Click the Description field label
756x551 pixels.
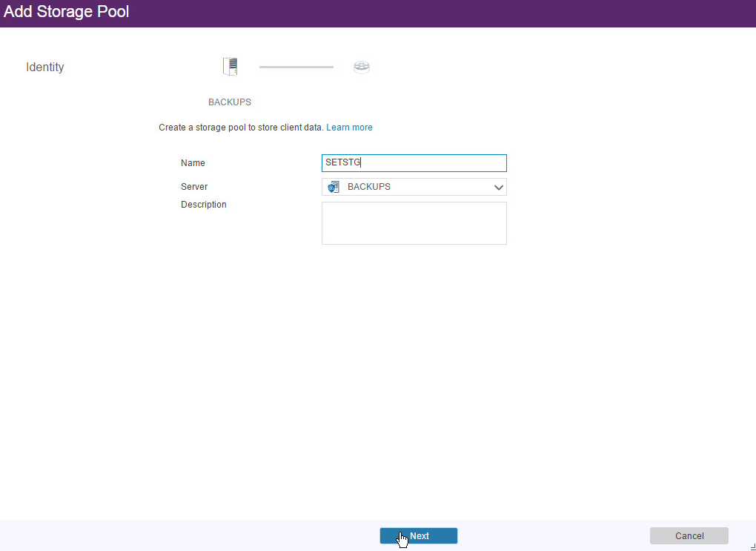tap(204, 205)
